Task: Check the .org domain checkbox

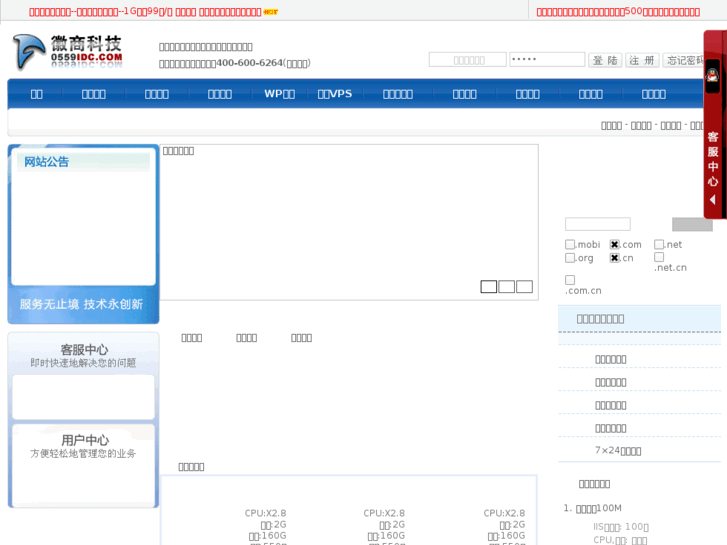Action: coord(570,257)
